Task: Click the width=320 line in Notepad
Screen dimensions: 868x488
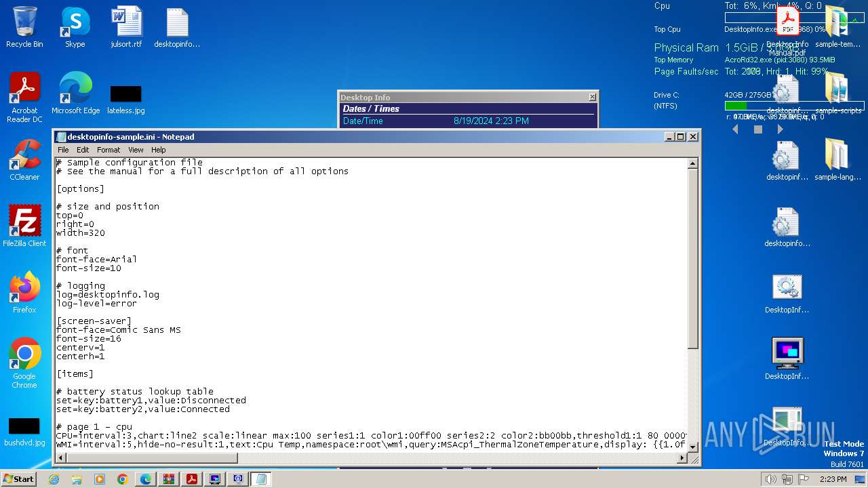Action: click(x=80, y=233)
